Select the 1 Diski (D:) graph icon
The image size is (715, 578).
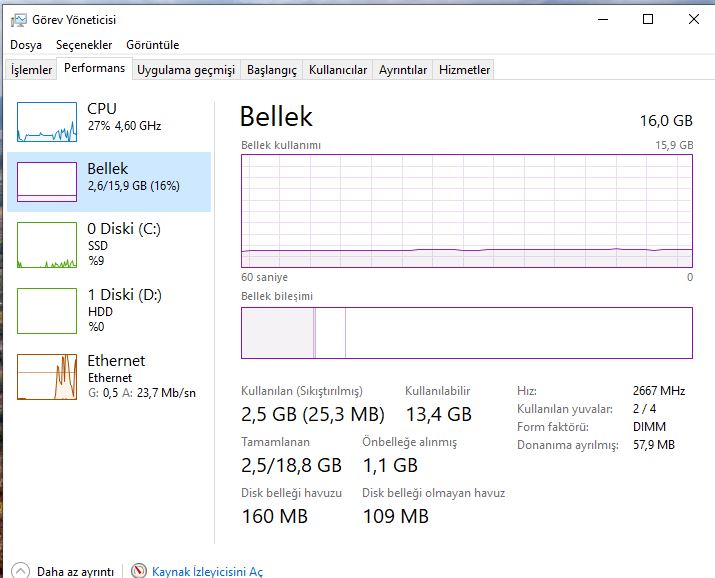(47, 311)
